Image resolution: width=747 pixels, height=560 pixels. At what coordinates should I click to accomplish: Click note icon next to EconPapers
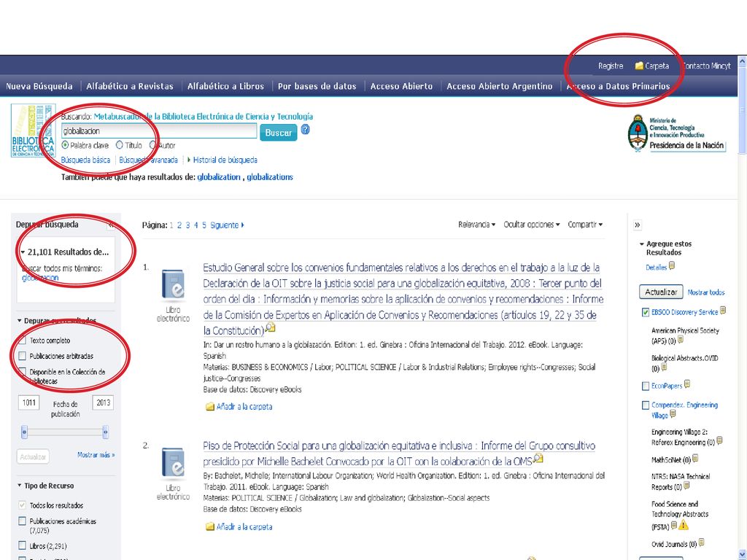pyautogui.click(x=687, y=384)
